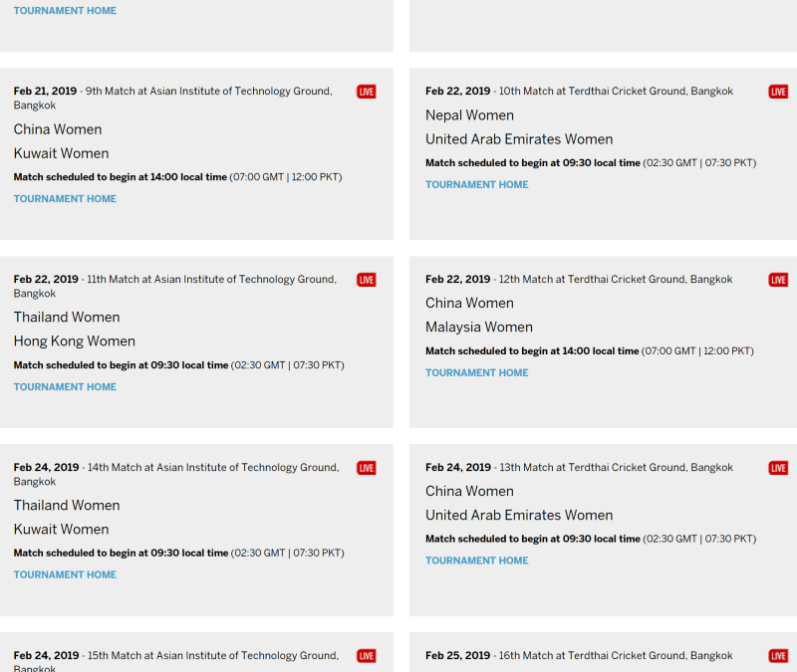Viewport: 797px width, 672px height.
Task: Open Tournament Home link at page top
Action: click(x=65, y=11)
